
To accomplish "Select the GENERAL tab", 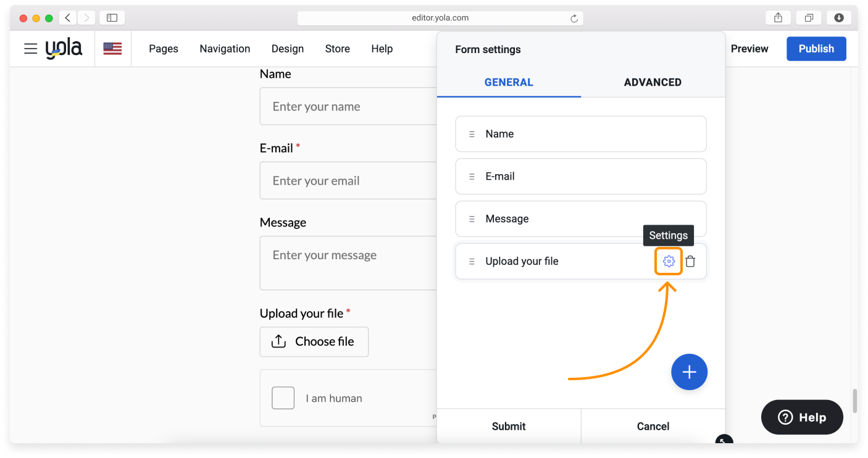I will 509,82.
